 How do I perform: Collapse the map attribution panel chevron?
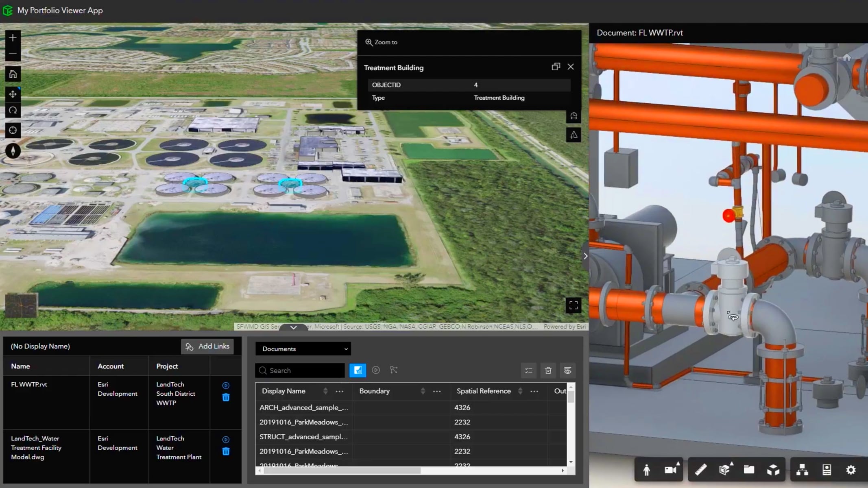tap(294, 327)
